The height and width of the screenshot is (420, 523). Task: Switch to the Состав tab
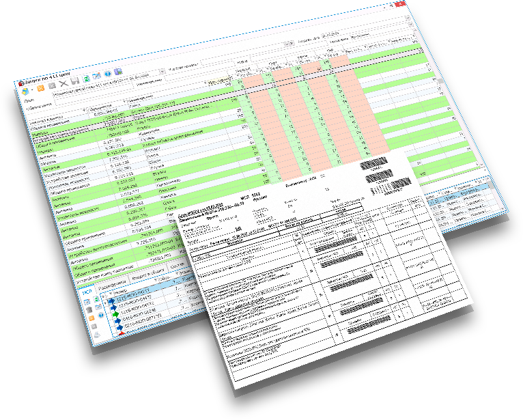[x=176, y=265]
